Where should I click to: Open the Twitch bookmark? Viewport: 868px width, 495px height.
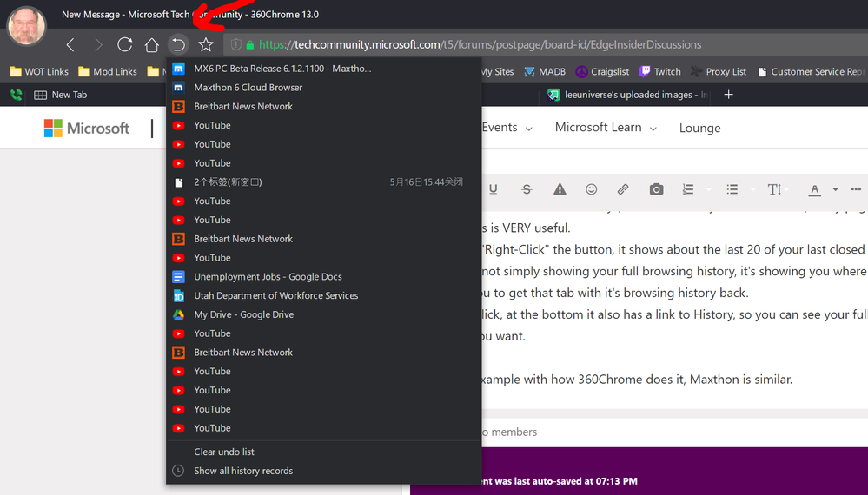(x=659, y=71)
